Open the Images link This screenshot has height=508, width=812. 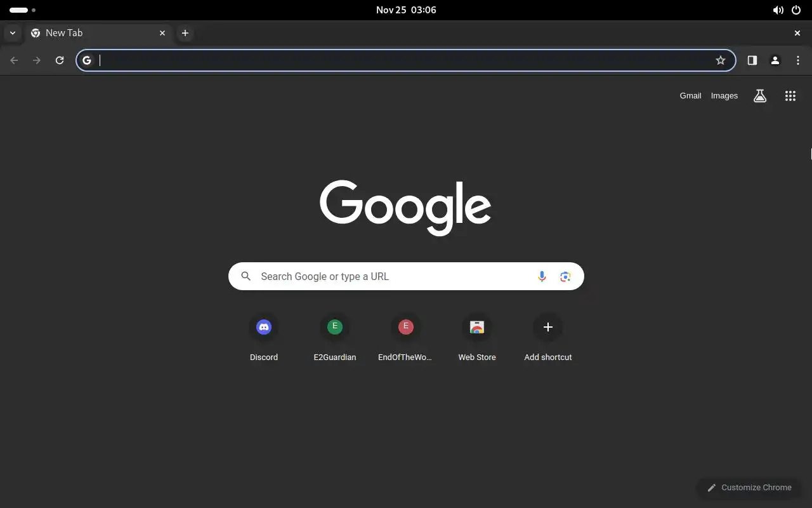[724, 96]
